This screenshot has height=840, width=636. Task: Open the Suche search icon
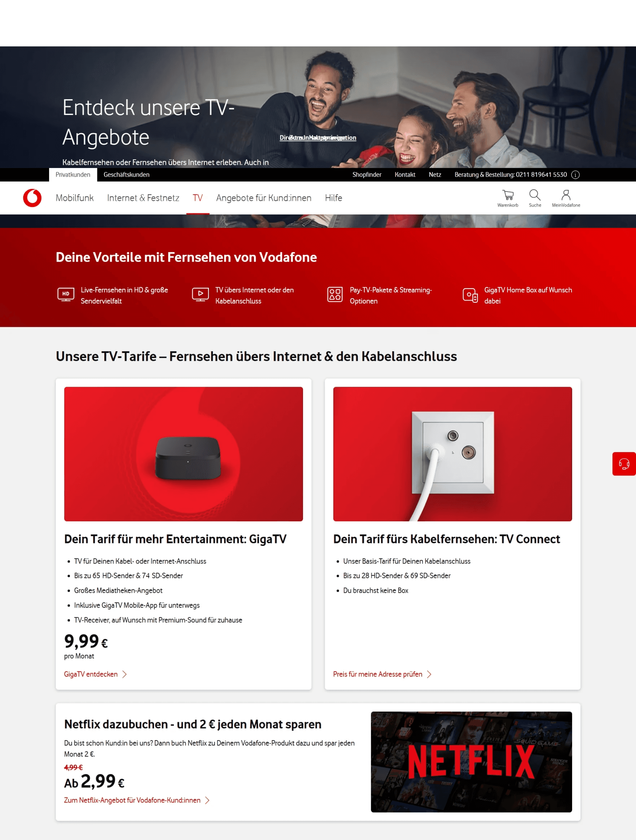pos(535,198)
